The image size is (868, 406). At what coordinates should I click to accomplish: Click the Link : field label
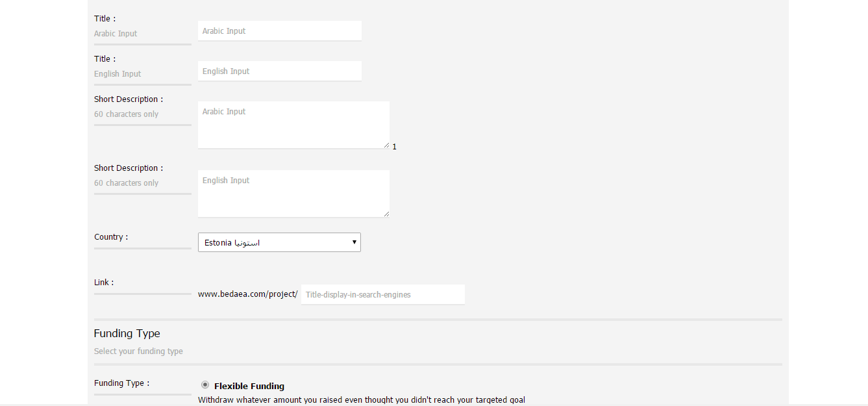click(104, 283)
